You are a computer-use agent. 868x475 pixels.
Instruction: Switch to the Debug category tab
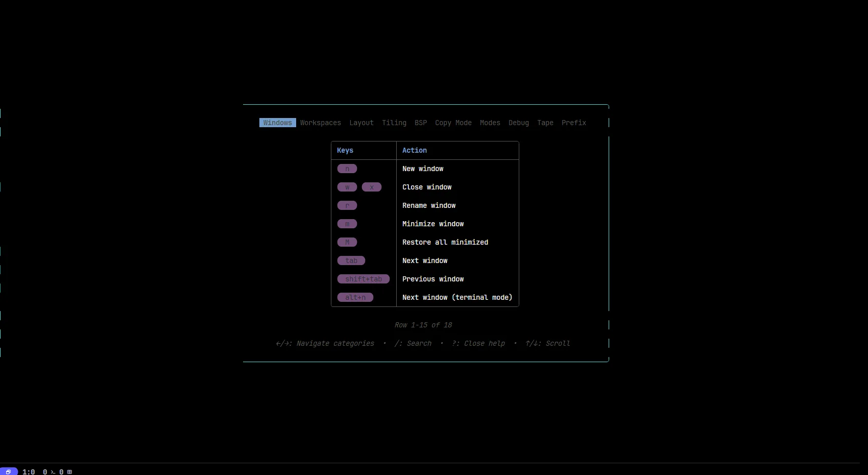519,123
